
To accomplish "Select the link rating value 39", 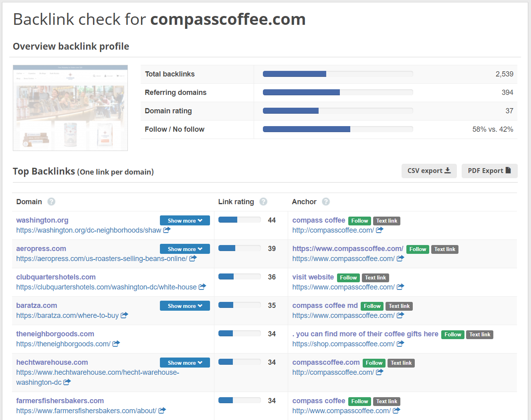I will point(272,248).
